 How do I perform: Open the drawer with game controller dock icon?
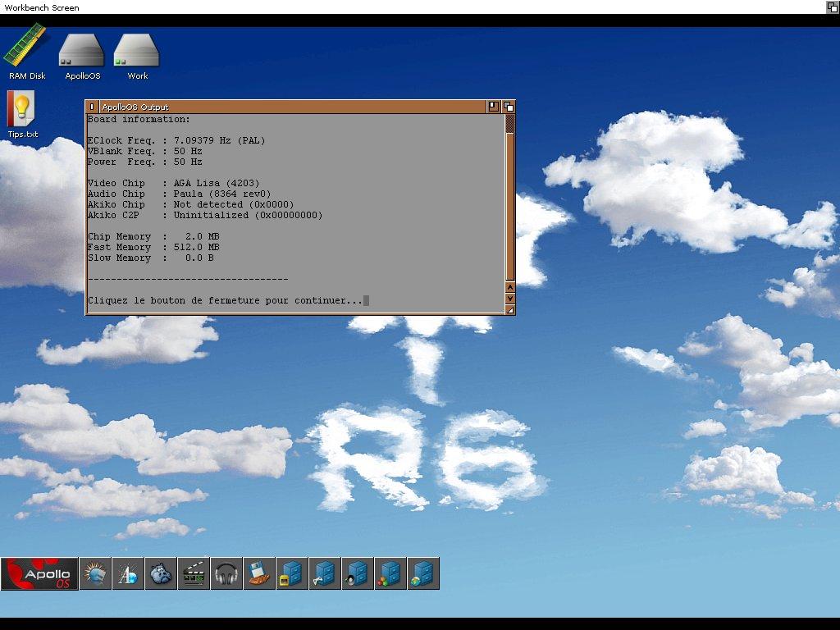325,573
